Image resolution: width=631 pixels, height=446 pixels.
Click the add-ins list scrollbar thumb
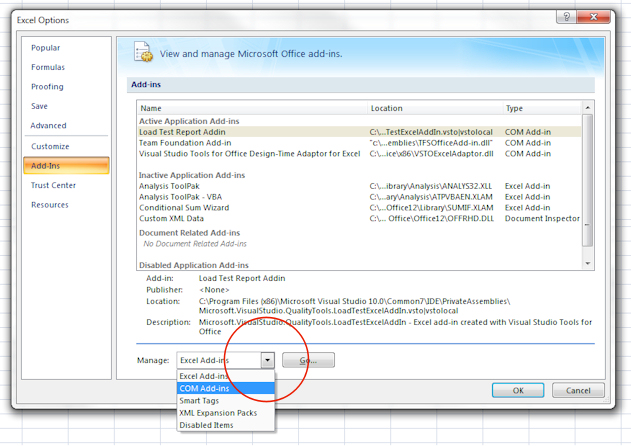click(x=588, y=180)
